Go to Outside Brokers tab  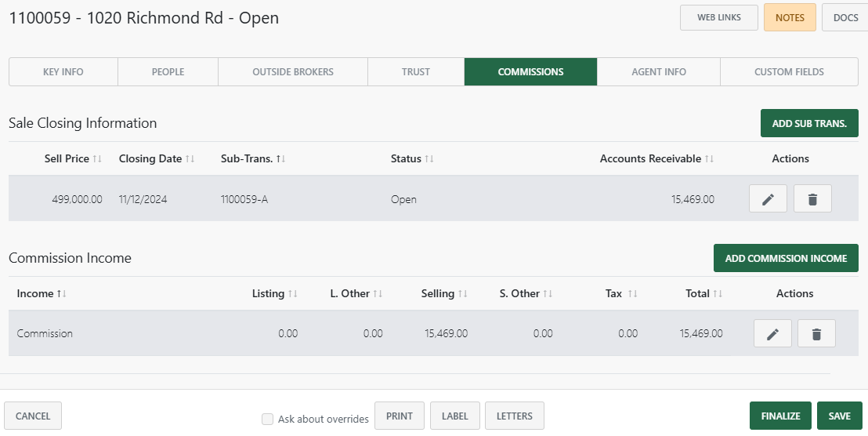pyautogui.click(x=293, y=72)
